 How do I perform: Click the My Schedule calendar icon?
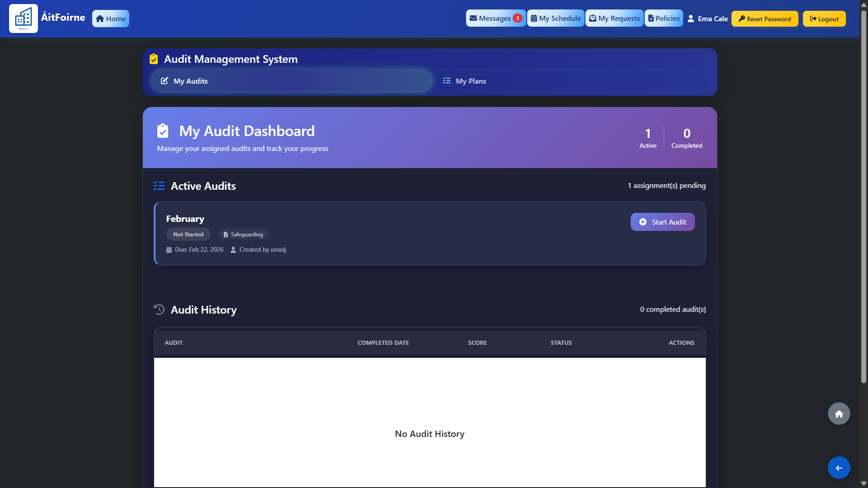(533, 18)
